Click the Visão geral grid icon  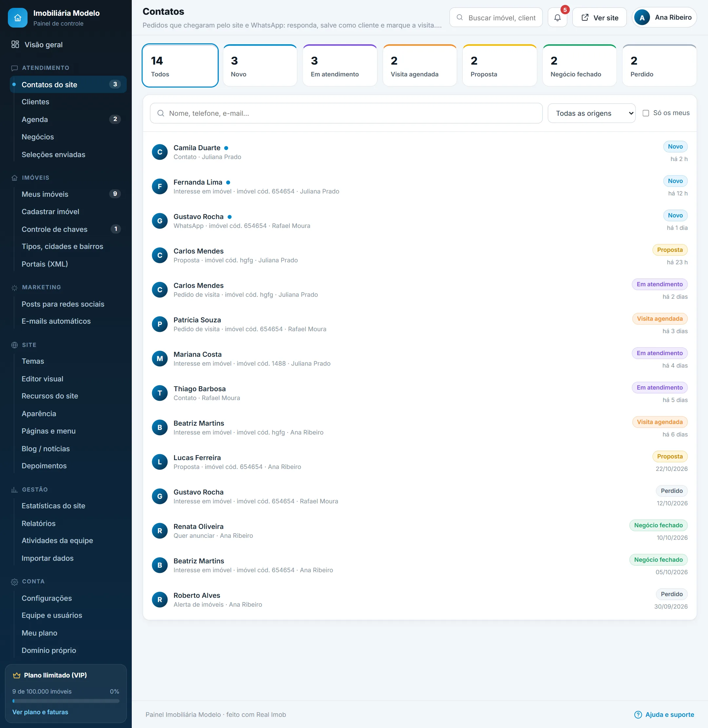point(15,45)
